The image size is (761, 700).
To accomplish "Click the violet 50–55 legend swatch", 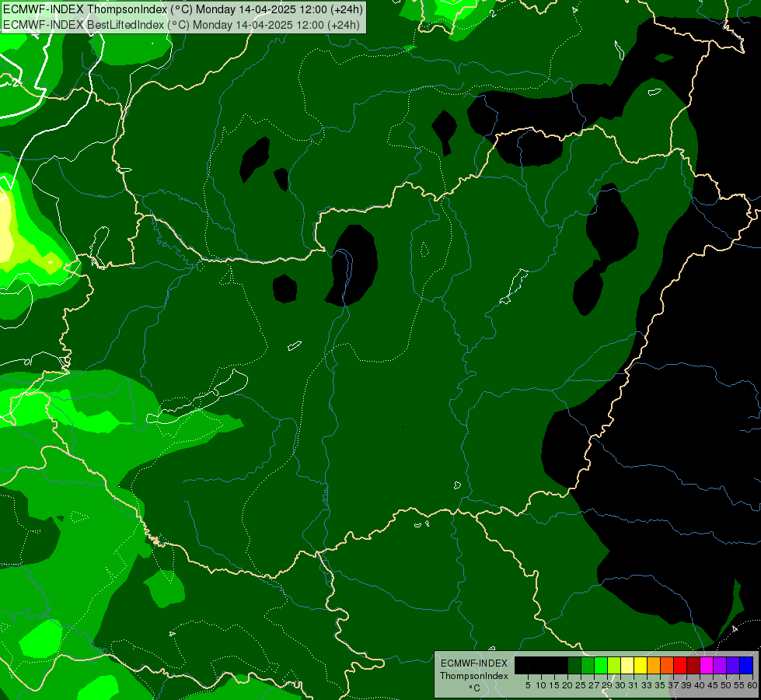I will [x=733, y=665].
